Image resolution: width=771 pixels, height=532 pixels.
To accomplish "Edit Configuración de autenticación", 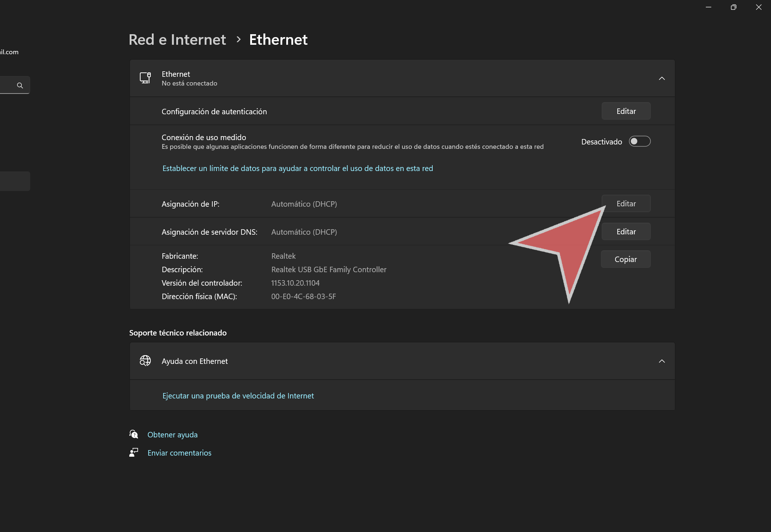I will click(626, 111).
